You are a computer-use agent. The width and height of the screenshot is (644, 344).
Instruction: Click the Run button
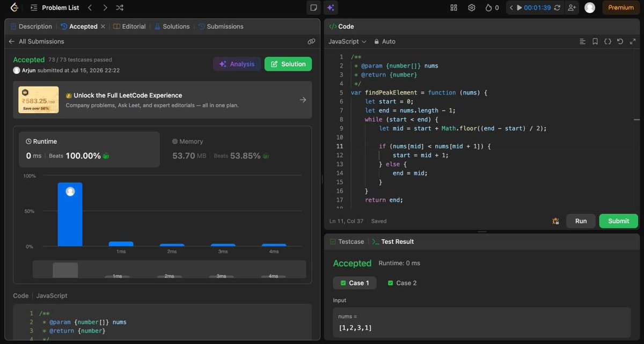[581, 221]
